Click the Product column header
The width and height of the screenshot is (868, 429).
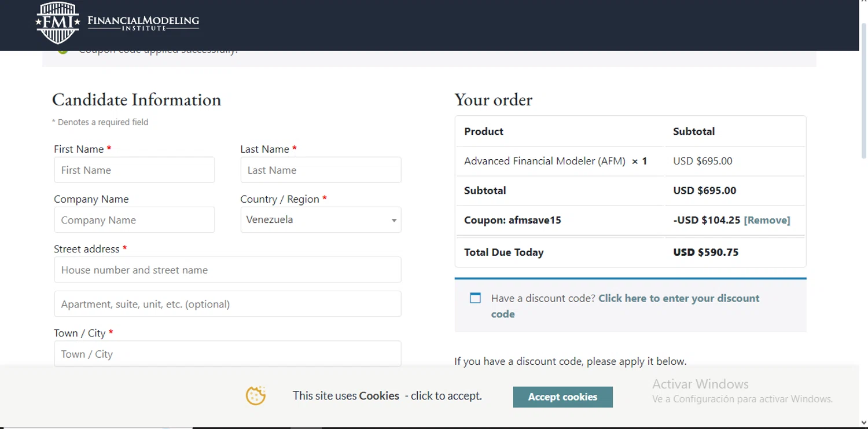coord(484,131)
